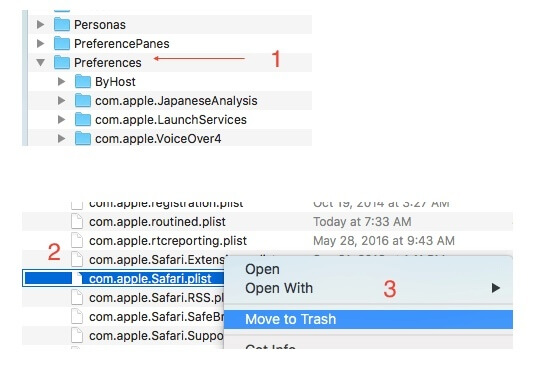The image size is (536, 365).
Task: Click the com.apple.Safari.Extensions file icon
Action: click(x=77, y=259)
